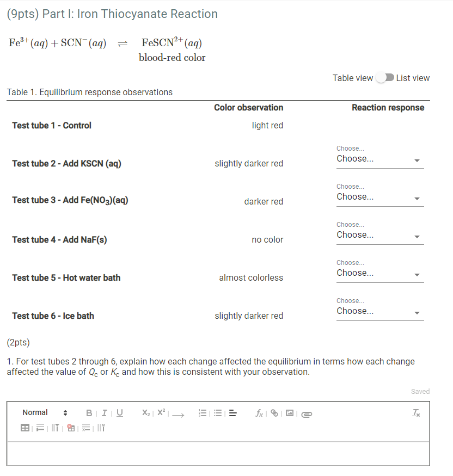Toggle italic formatting in the editor
The height and width of the screenshot is (476, 453).
coord(104,413)
